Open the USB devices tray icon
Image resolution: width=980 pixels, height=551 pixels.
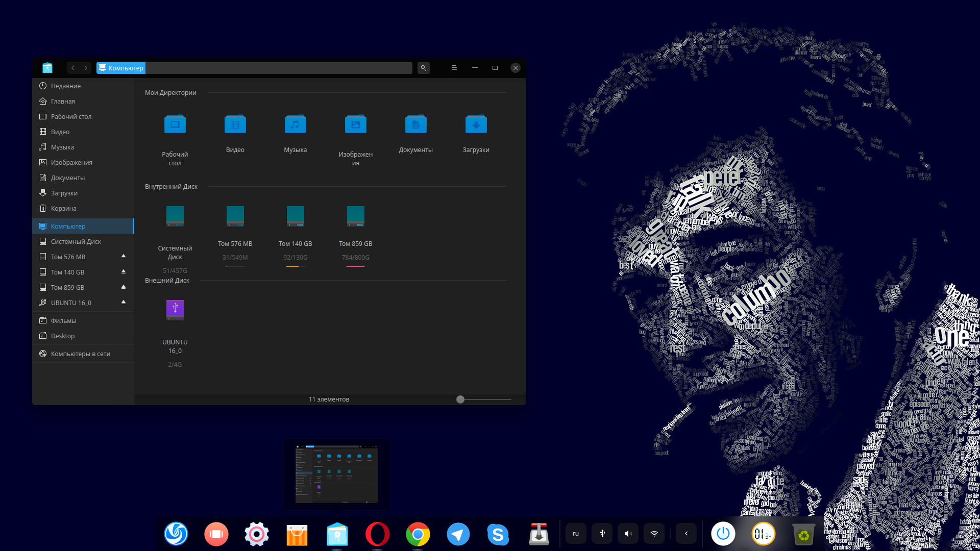[602, 534]
